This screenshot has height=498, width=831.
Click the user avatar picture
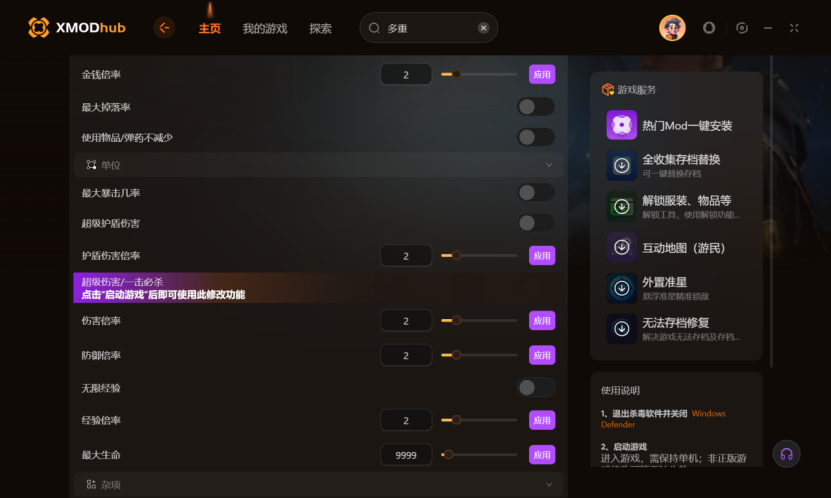coord(672,28)
